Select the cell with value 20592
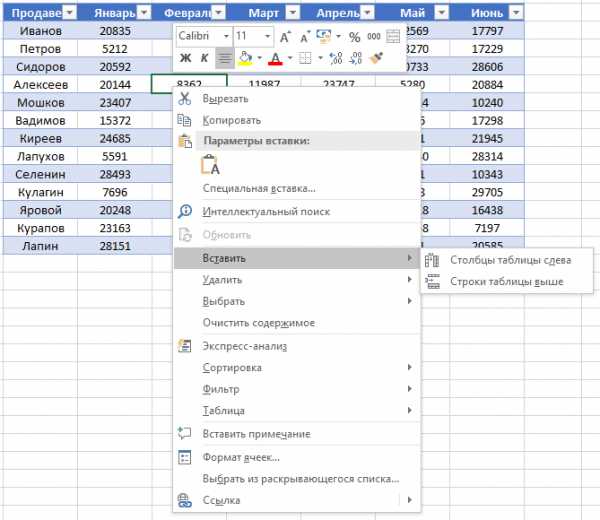The height and width of the screenshot is (520, 600). 115,67
